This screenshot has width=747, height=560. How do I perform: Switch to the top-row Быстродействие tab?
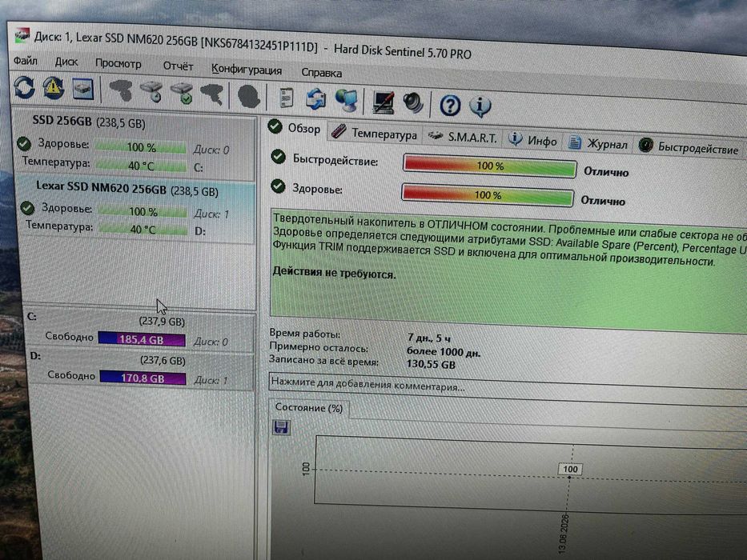pos(689,146)
